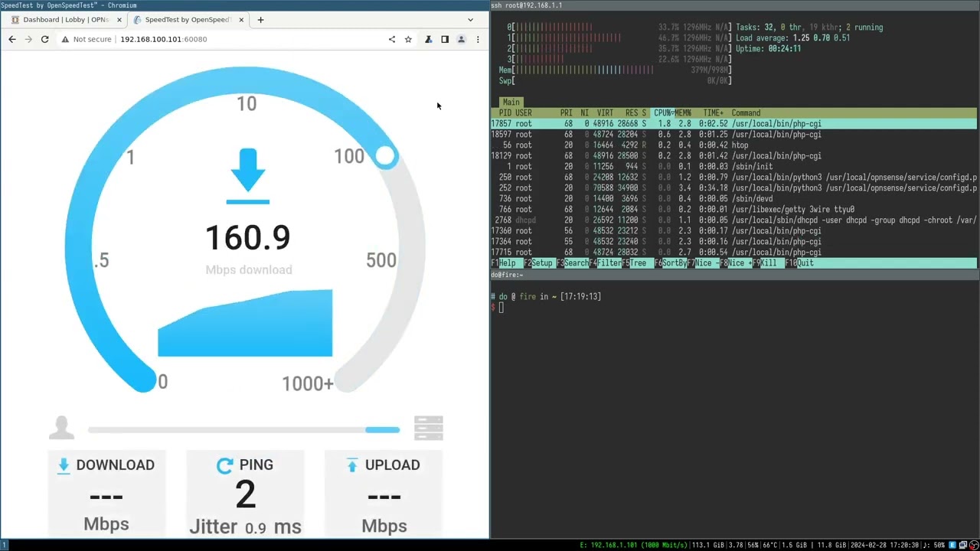Open the Chromium profile avatar
Image resolution: width=980 pixels, height=551 pixels.
[x=461, y=39]
